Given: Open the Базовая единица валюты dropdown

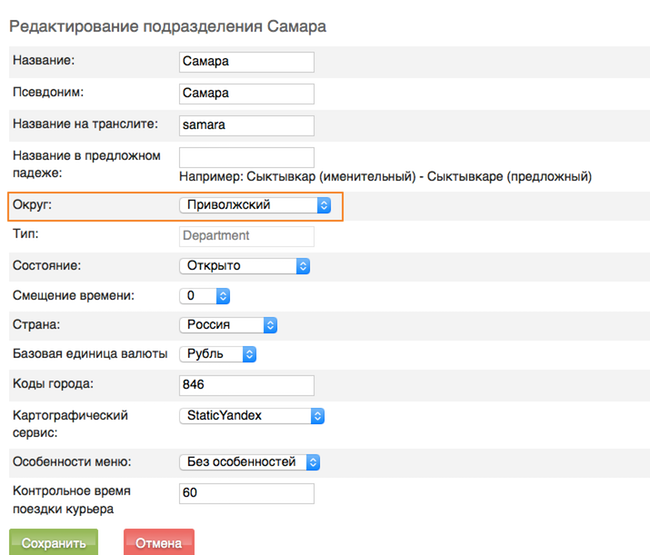Looking at the screenshot, I should pos(218,354).
